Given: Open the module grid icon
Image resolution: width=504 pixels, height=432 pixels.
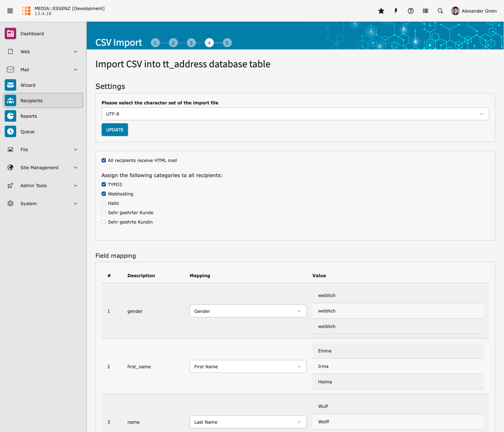Looking at the screenshot, I should [10, 11].
